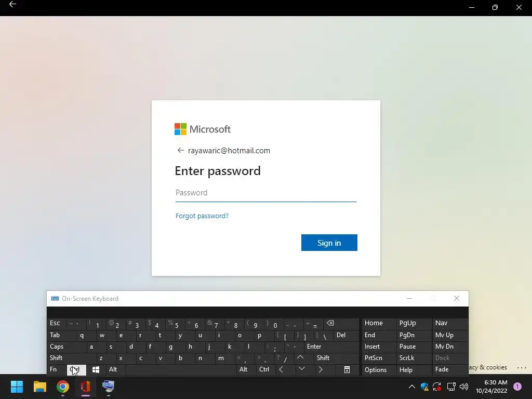The height and width of the screenshot is (399, 532).
Task: Go back using the top-left window arrow
Action: click(x=12, y=4)
